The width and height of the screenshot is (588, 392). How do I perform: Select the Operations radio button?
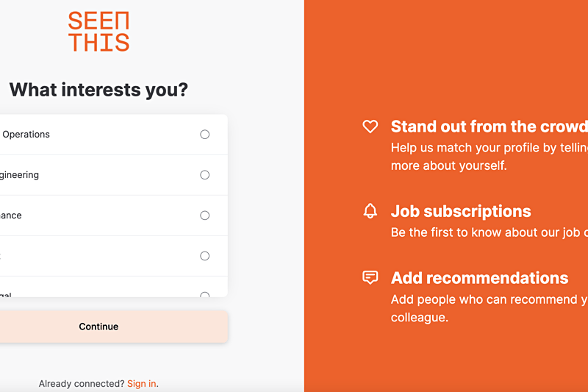205,135
